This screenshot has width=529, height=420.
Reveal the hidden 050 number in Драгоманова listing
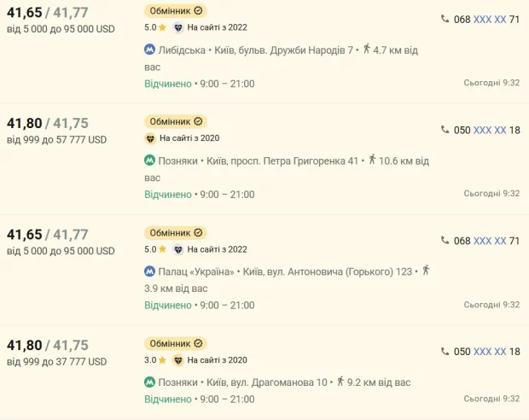pos(490,352)
